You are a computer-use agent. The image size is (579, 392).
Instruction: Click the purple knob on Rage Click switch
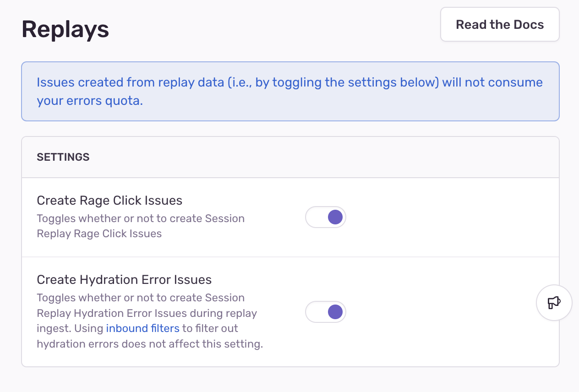[x=335, y=217]
